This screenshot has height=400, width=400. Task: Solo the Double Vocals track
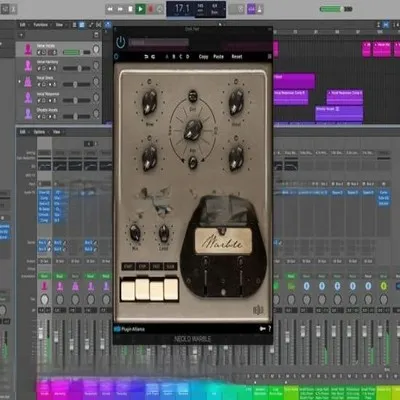(x=44, y=116)
